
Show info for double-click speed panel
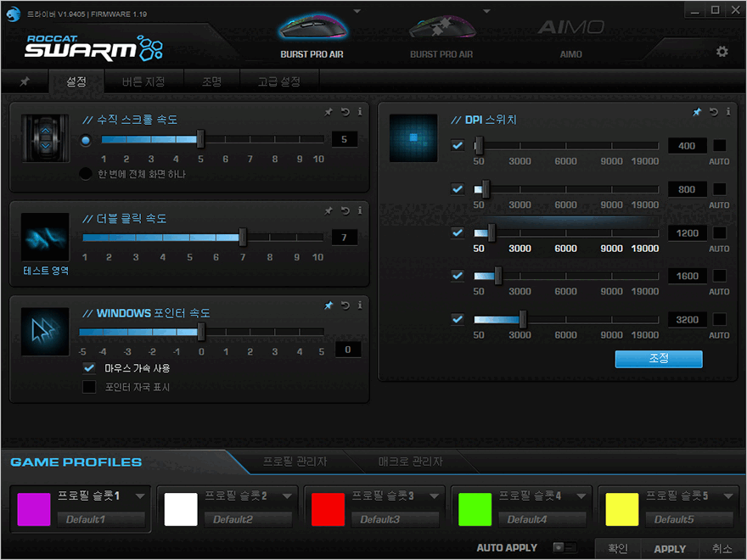(360, 210)
